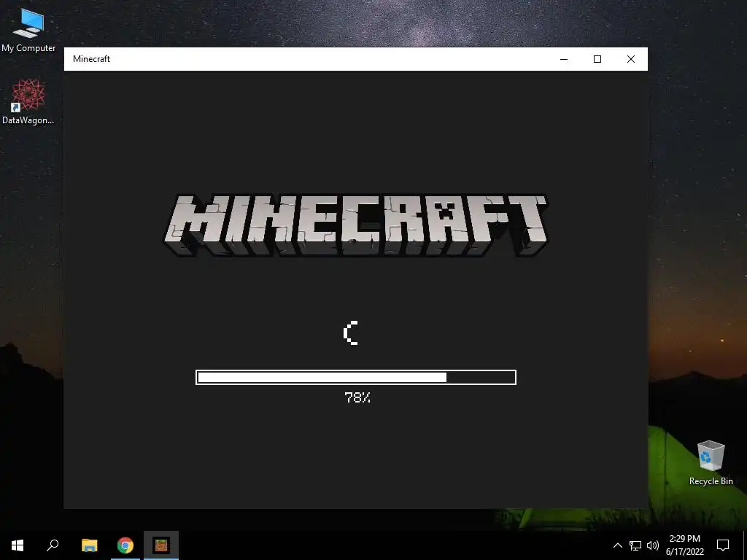747x560 pixels.
Task: Select Minecraft taskbar app icon
Action: click(x=161, y=545)
